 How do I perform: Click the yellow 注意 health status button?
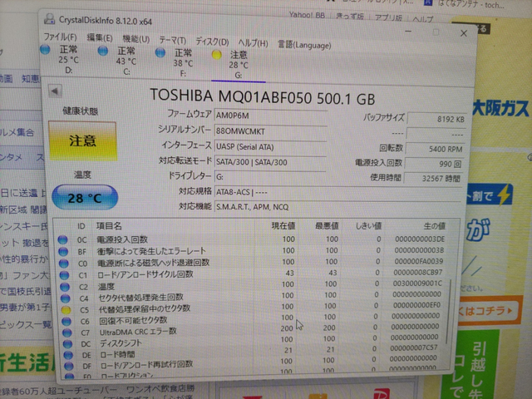tap(83, 140)
